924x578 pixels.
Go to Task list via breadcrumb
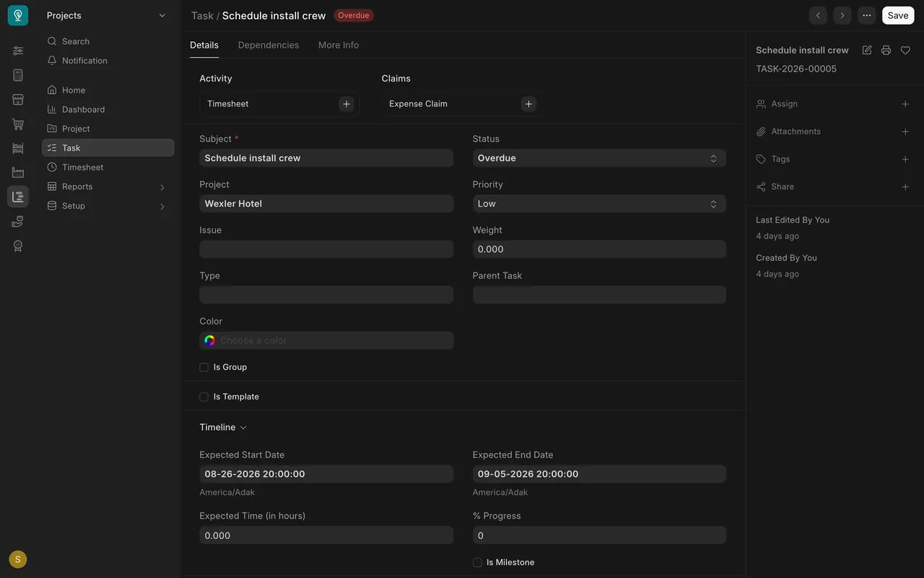coord(202,15)
